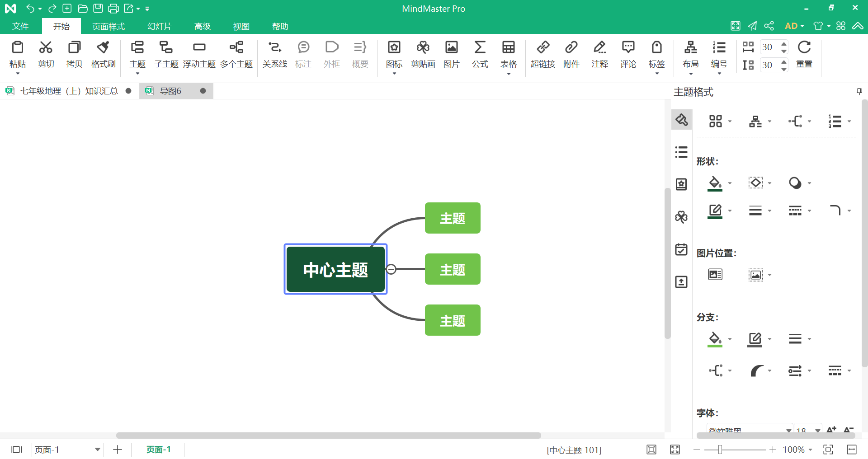Screen dimensions: 868x459
Task: Click the Copy (拷贝) icon
Action: [x=74, y=47]
